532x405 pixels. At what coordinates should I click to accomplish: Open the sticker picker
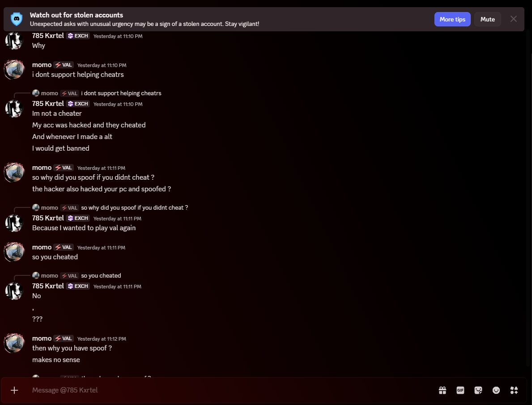coord(478,390)
